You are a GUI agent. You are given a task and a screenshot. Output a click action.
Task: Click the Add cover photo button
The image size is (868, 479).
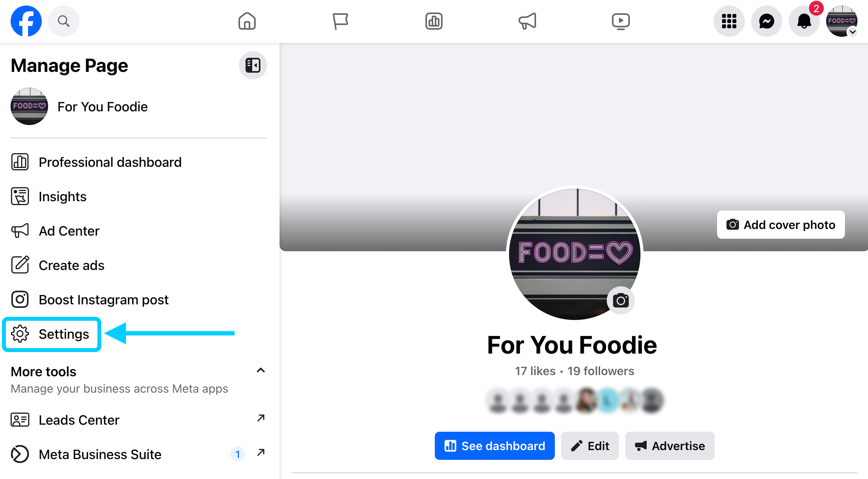[x=781, y=225]
